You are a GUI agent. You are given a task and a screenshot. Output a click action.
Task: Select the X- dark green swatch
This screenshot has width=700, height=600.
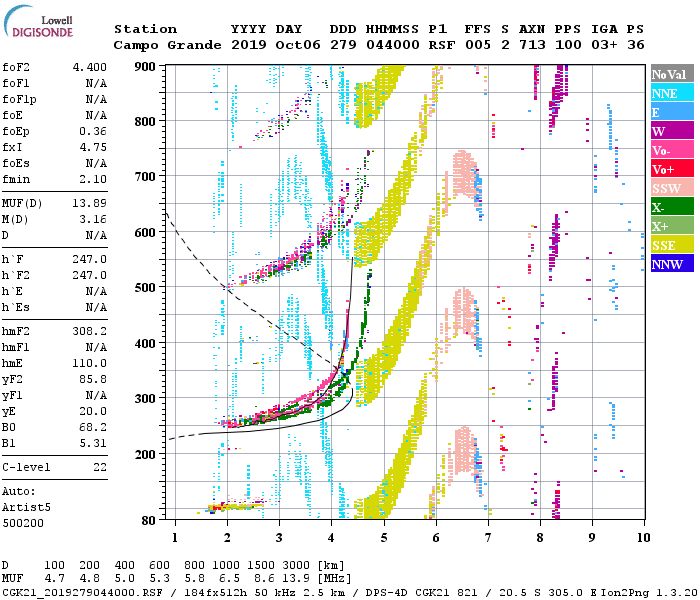coord(672,207)
